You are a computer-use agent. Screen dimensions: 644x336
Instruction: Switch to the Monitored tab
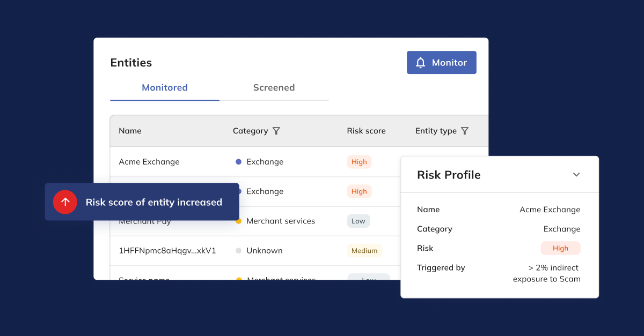click(165, 87)
